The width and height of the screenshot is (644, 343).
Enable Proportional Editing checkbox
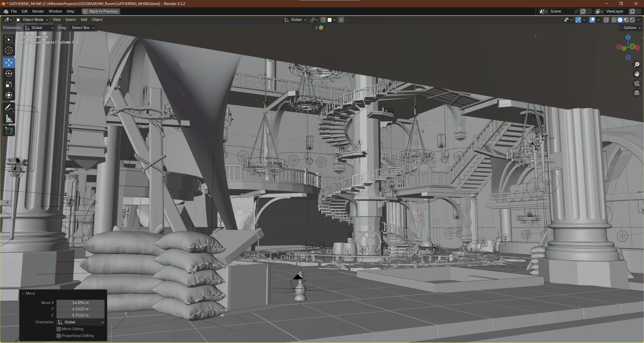click(59, 336)
